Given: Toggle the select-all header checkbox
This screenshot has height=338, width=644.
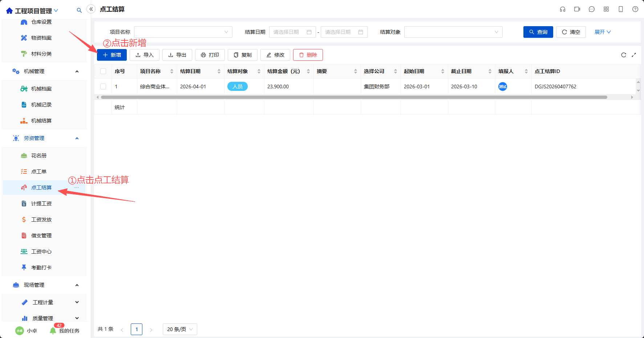Looking at the screenshot, I should [103, 71].
